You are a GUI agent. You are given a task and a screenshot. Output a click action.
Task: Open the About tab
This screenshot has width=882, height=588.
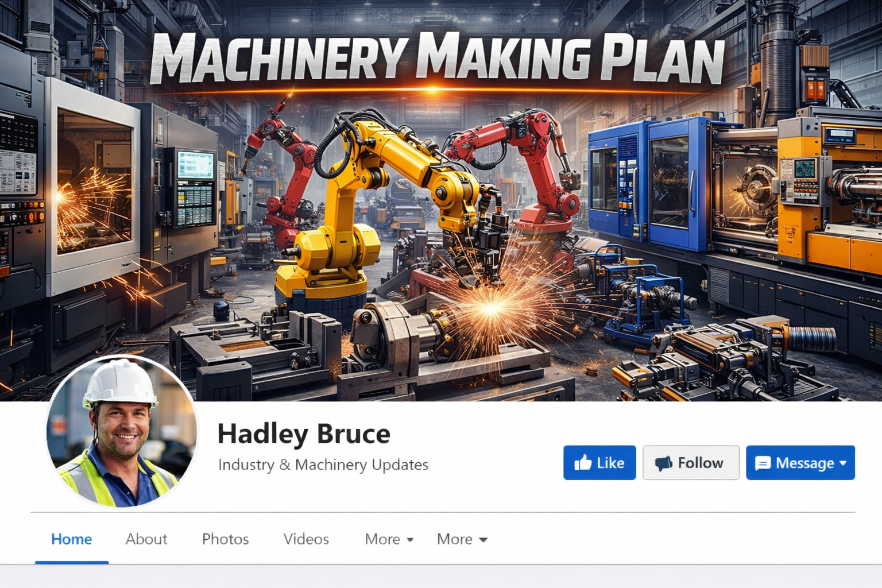146,539
